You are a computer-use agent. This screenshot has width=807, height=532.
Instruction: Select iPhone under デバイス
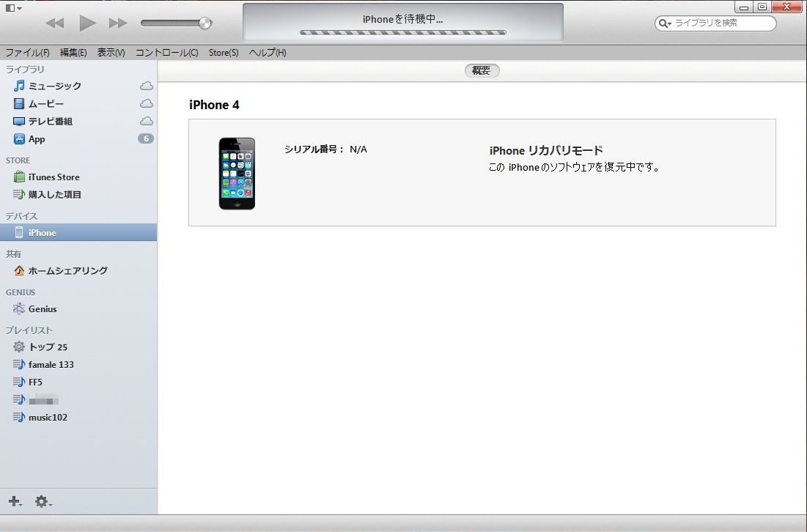coord(78,232)
